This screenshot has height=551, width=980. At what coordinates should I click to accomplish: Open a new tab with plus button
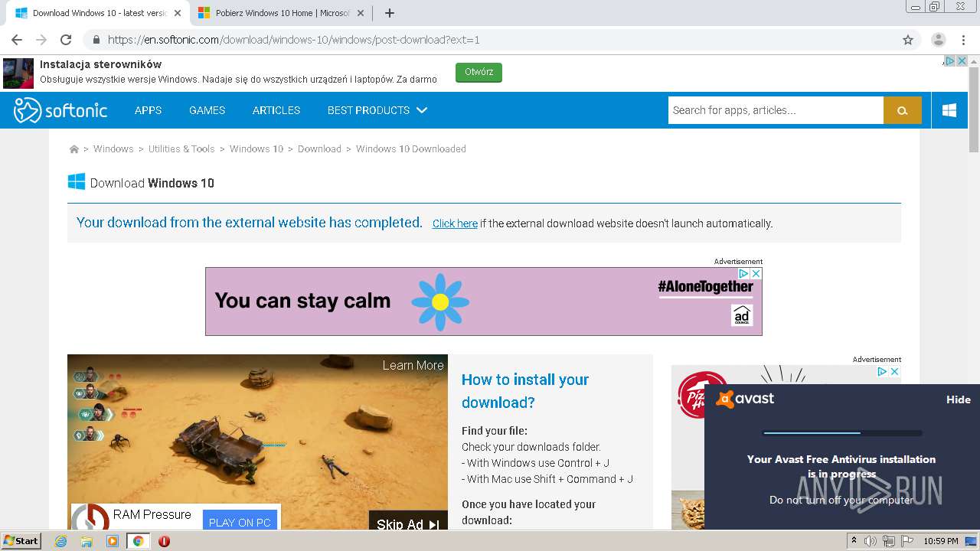(389, 13)
